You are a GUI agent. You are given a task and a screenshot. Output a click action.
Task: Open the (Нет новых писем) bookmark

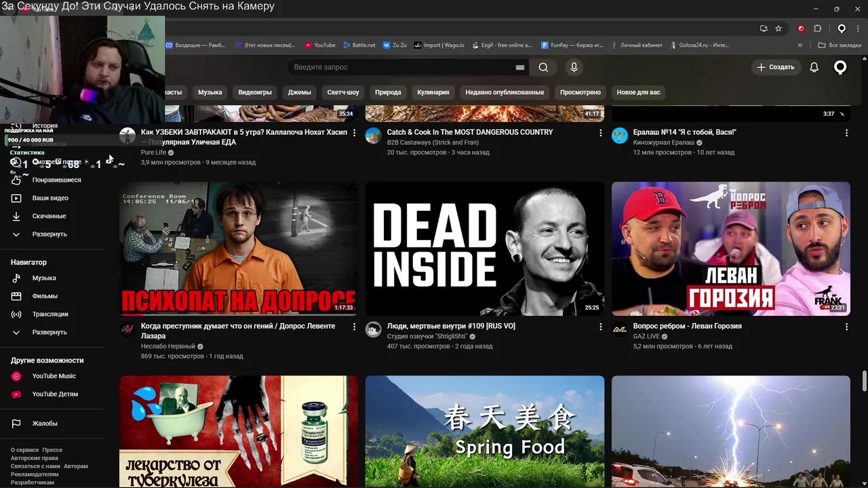(x=265, y=45)
